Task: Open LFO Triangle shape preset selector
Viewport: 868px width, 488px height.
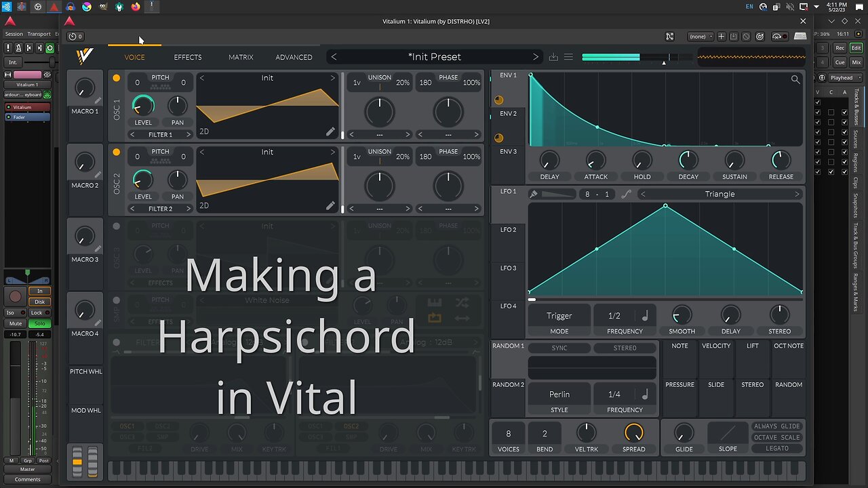Action: tap(719, 194)
